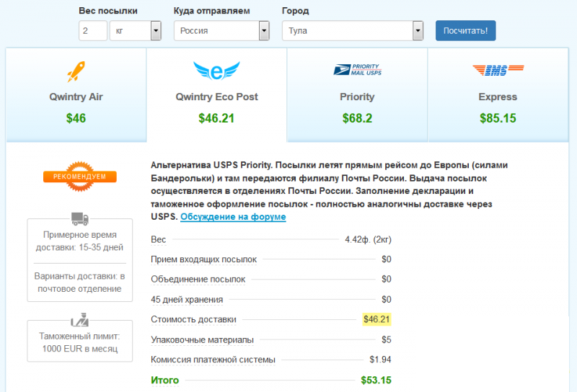Click the $46.21 Eco Post tab price
577x392 pixels.
click(x=216, y=118)
